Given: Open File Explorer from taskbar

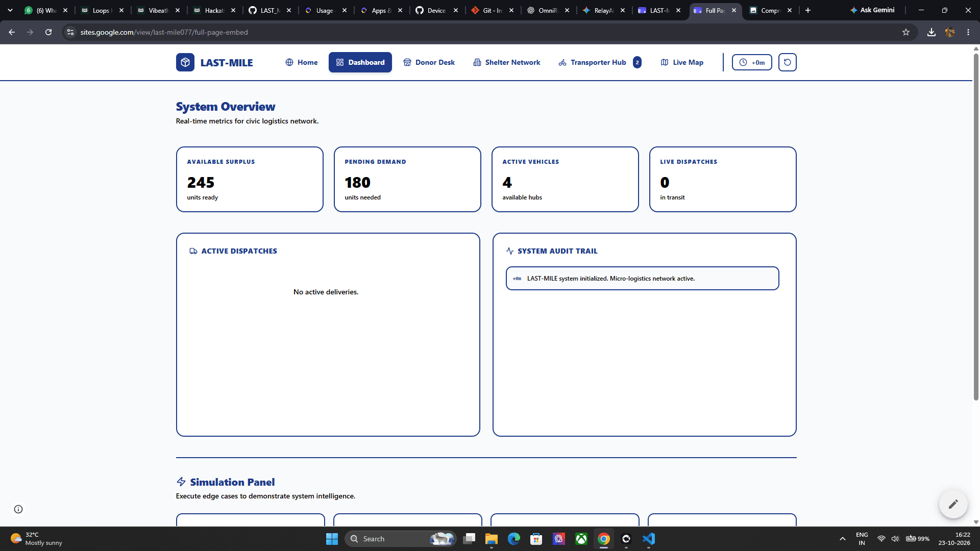Looking at the screenshot, I should (492, 539).
